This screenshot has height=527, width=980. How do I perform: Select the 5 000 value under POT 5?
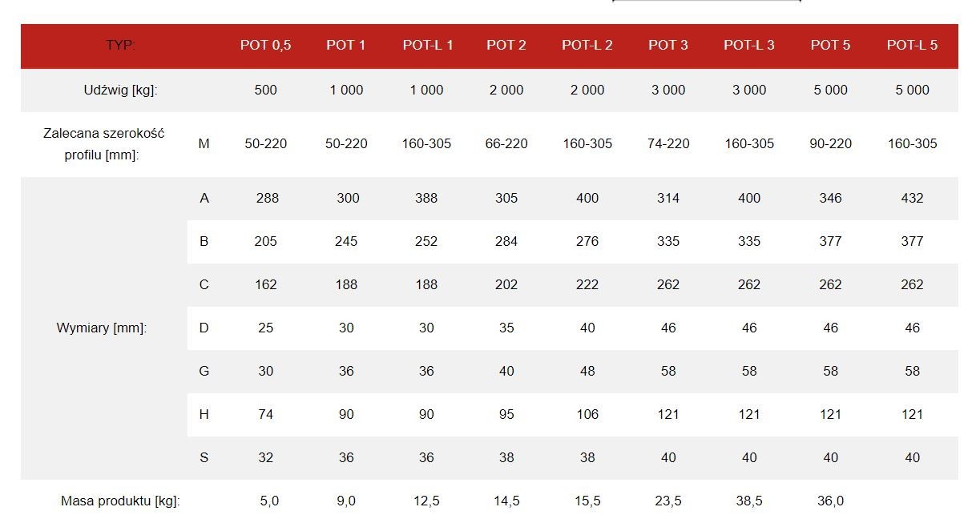[831, 91]
